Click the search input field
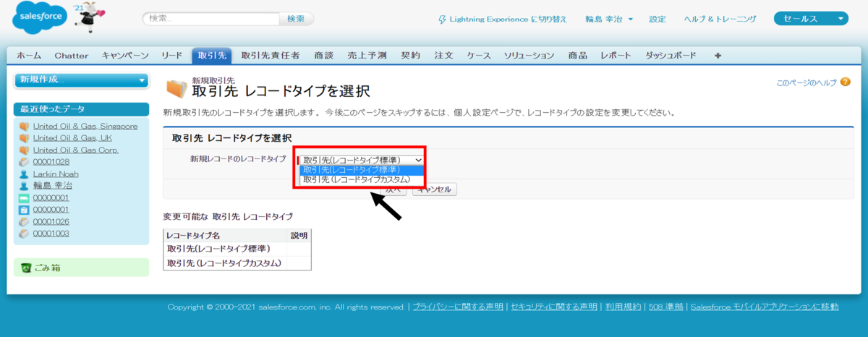The height and width of the screenshot is (337, 868). click(x=210, y=20)
